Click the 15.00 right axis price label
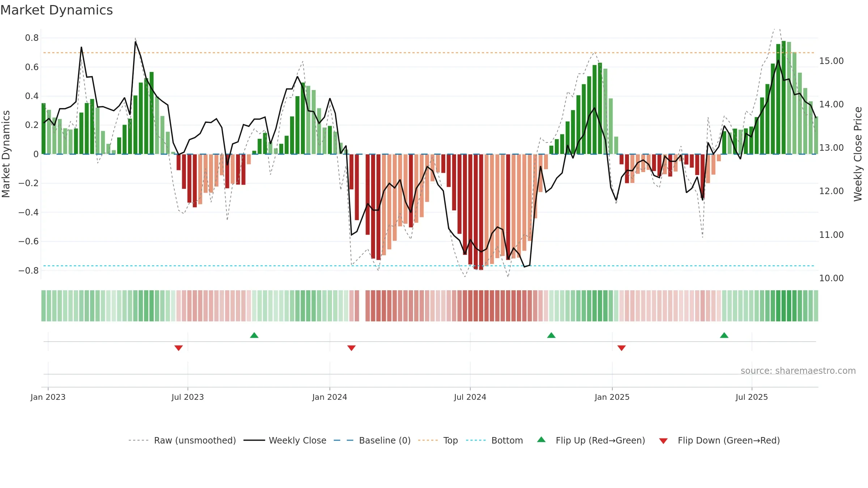The image size is (868, 488). click(831, 61)
